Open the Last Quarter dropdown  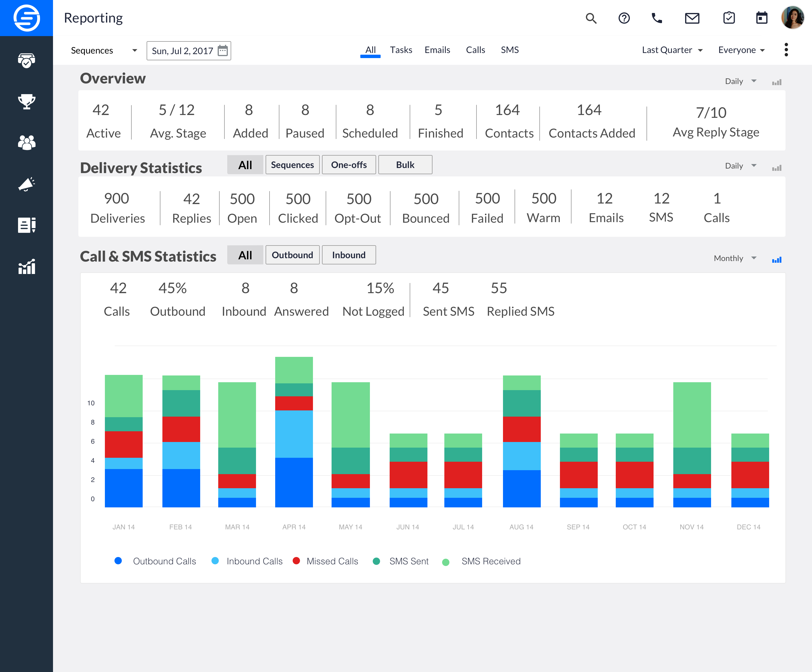(x=672, y=50)
